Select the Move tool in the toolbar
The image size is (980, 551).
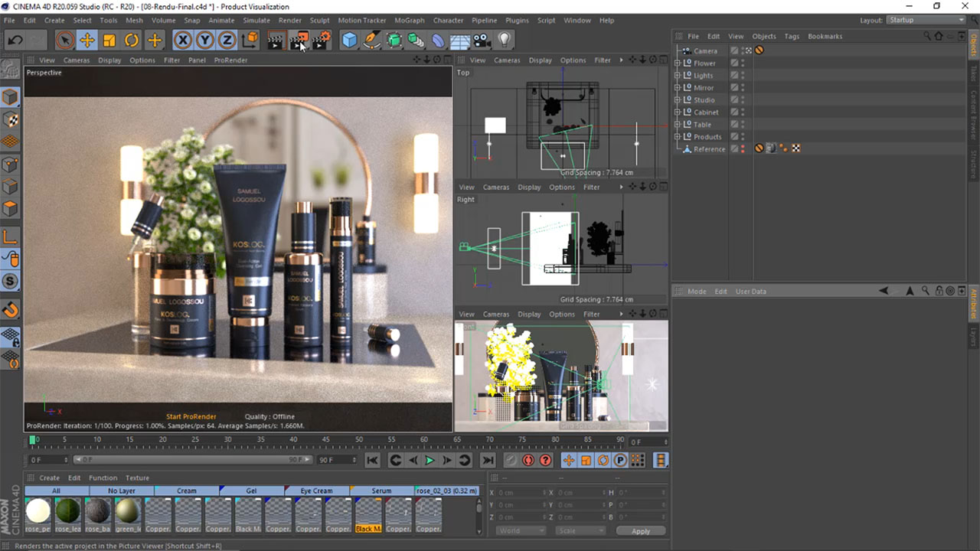tap(87, 41)
